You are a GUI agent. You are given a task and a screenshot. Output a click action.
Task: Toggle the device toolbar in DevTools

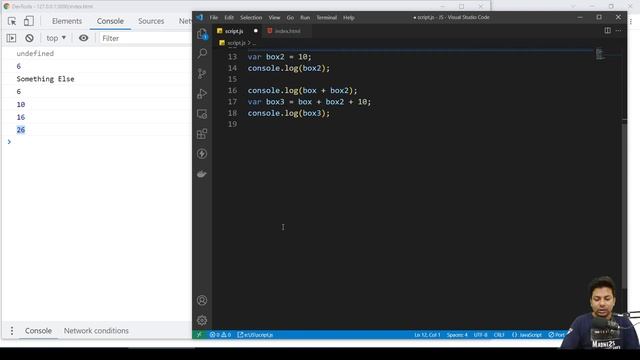click(x=29, y=21)
